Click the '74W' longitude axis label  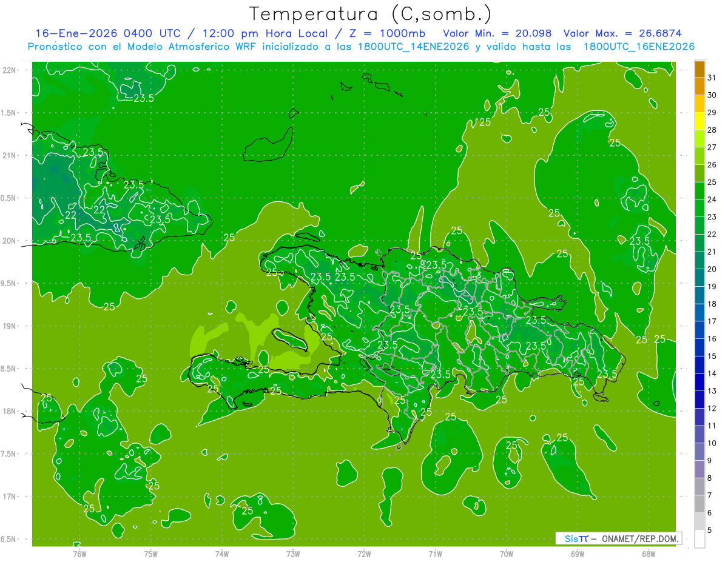(x=222, y=554)
